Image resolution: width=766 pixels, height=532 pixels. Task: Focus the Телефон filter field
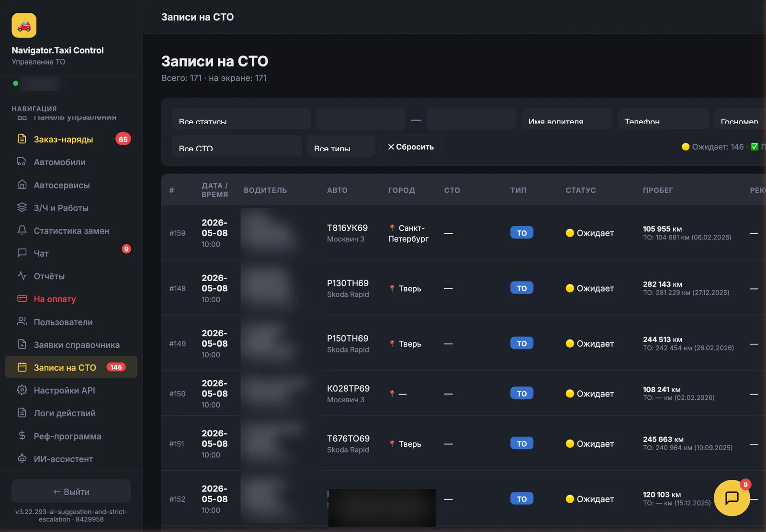tap(663, 119)
